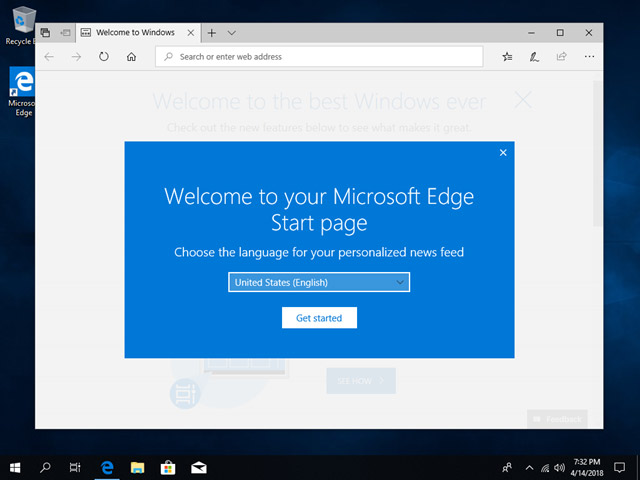Click the Edge back navigation arrow
This screenshot has height=480, width=640.
49,57
